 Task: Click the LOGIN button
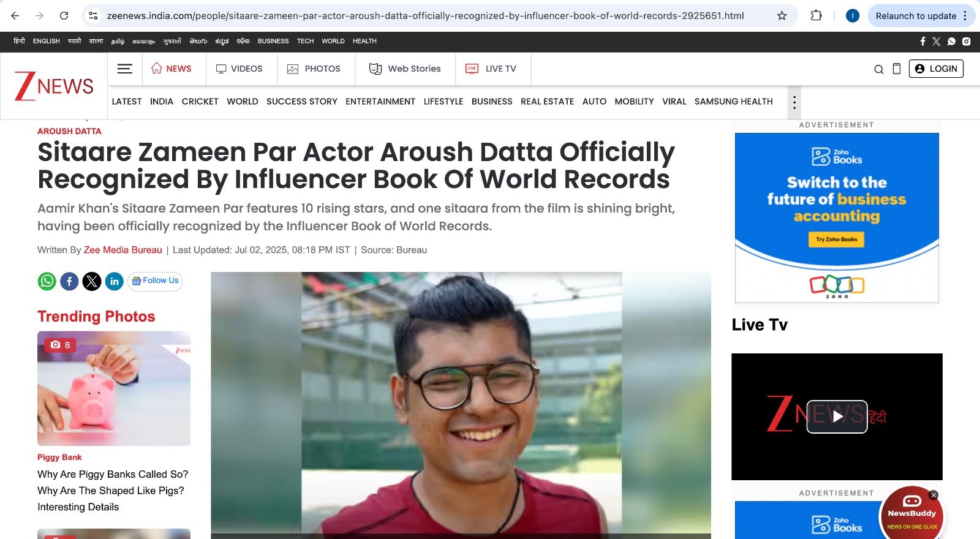pos(936,69)
